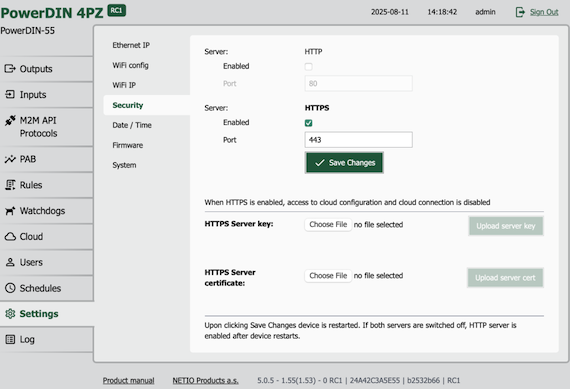Open the Firmware tab
Image resolution: width=570 pixels, height=389 pixels.
(x=128, y=145)
